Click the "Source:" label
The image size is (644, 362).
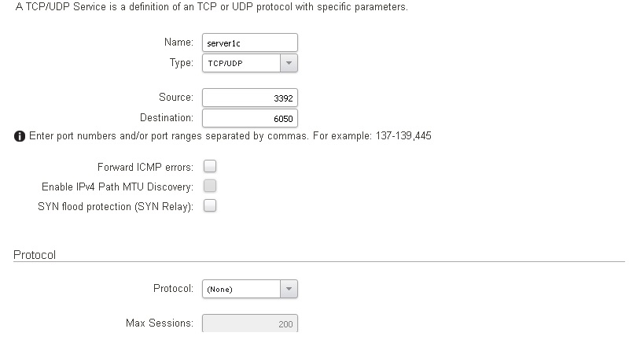[175, 97]
